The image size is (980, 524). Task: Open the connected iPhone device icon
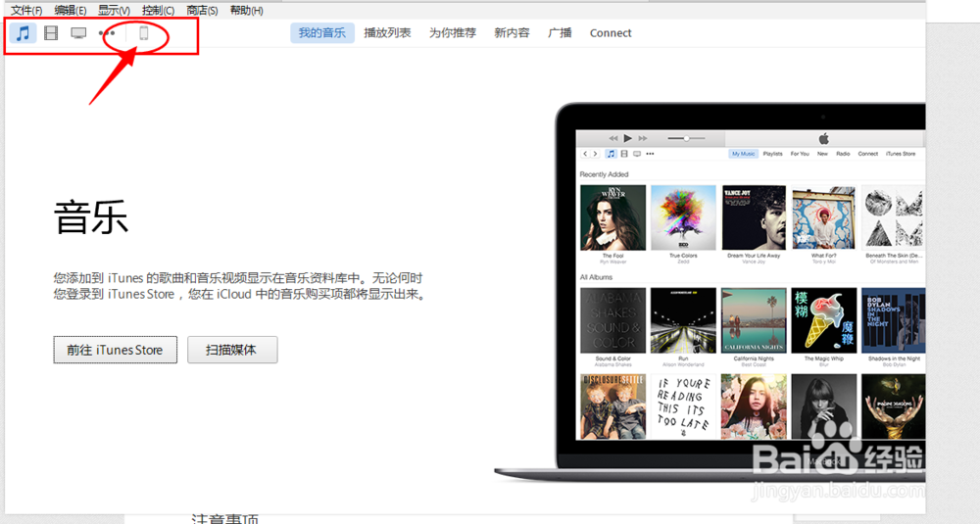click(x=144, y=33)
